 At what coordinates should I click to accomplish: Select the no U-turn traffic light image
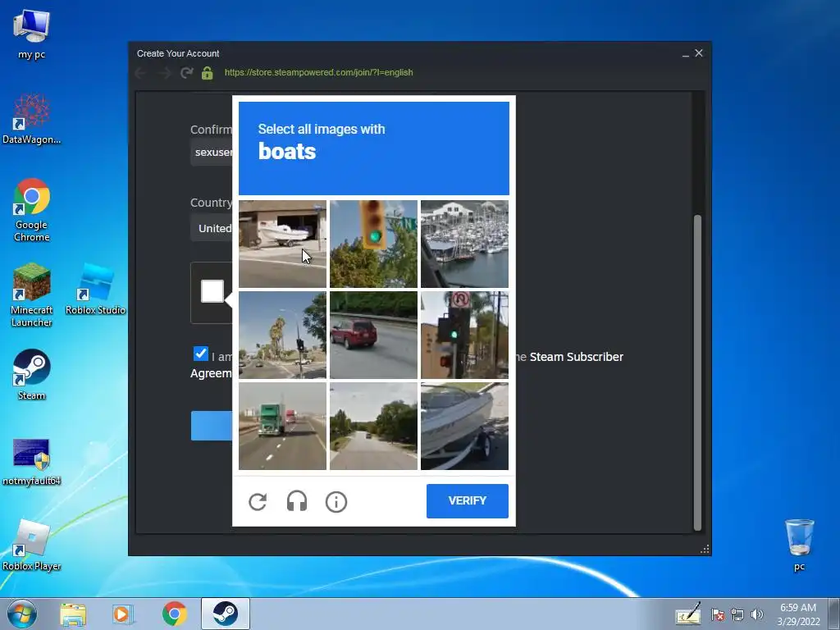pyautogui.click(x=464, y=336)
